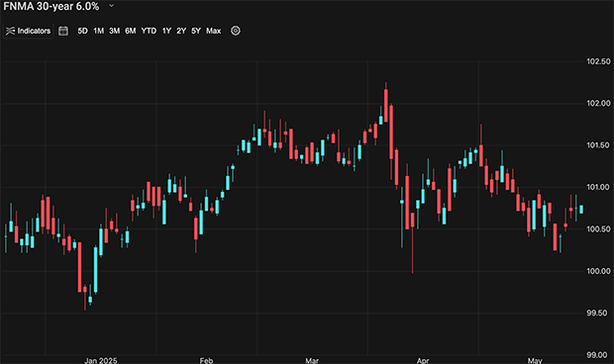Click the FNMA 30-year 6.0% title
This screenshot has height=364, width=614.
(x=51, y=6)
